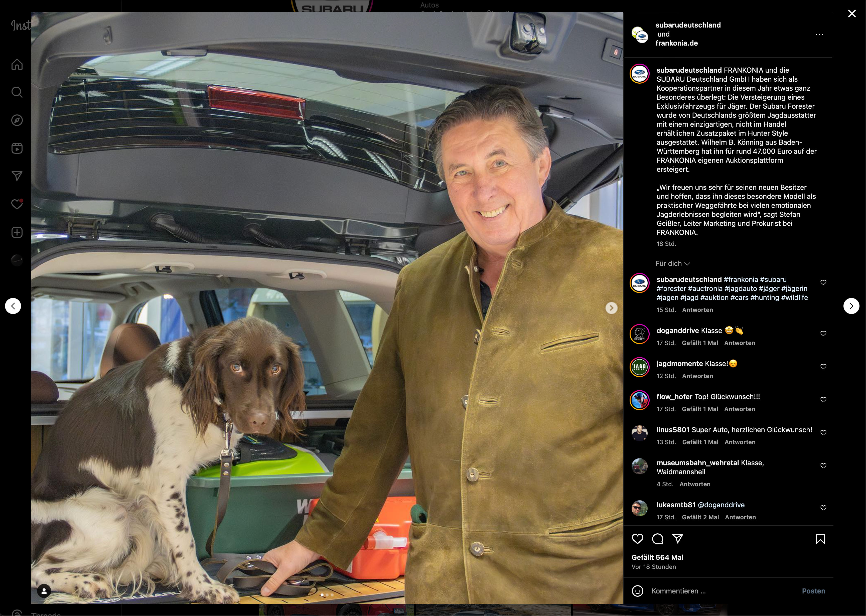Screen dimensions: 866x616
Task: Open the three-dot post options menu
Action: click(819, 35)
